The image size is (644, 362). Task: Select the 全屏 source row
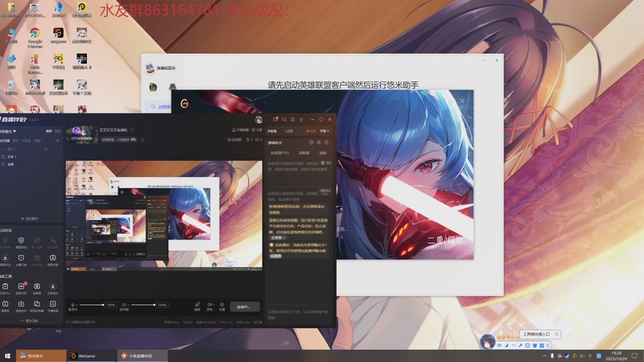(31, 164)
